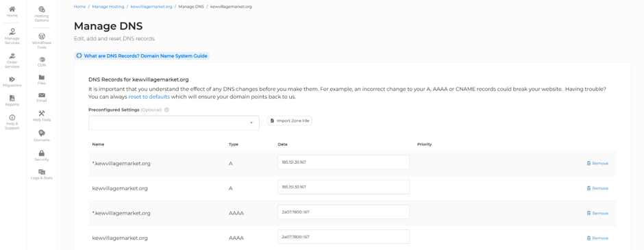Image resolution: width=644 pixels, height=250 pixels.
Task: Click kewvillagemarket.org breadcrumb link
Action: click(151, 7)
